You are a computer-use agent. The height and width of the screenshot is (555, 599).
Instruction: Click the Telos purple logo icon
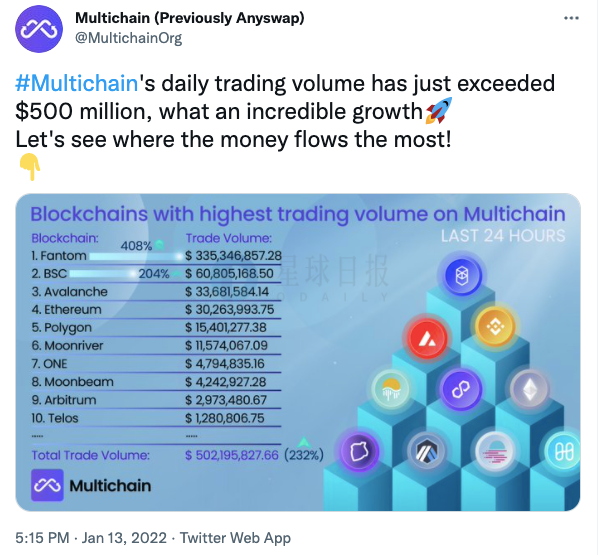click(359, 451)
